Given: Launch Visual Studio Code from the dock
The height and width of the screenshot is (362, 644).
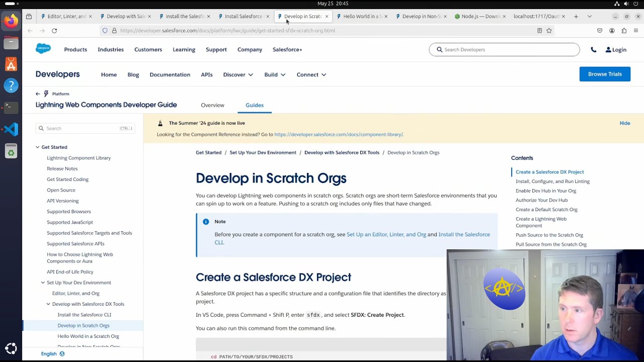Looking at the screenshot, I should coord(11,129).
